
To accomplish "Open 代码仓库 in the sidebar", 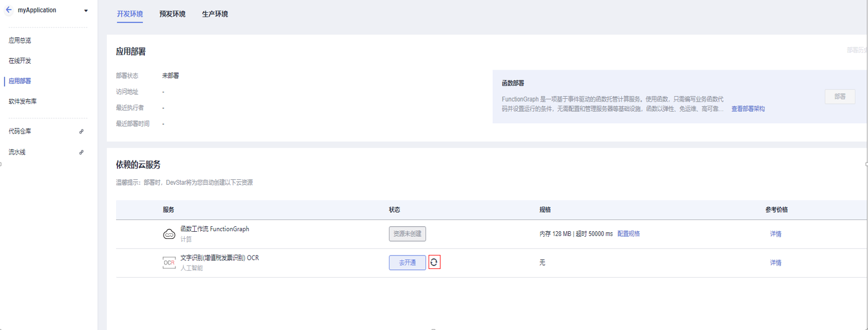I will click(20, 131).
